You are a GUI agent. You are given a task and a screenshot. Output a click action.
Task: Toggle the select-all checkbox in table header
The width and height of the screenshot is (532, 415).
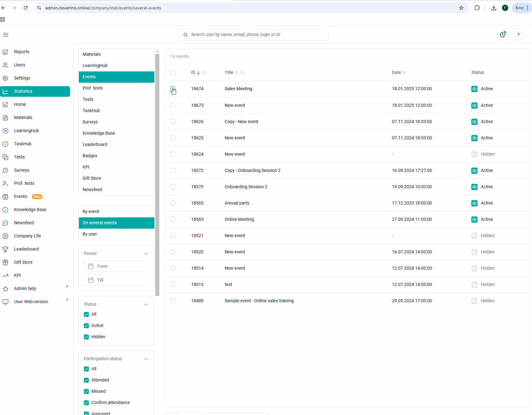point(173,72)
